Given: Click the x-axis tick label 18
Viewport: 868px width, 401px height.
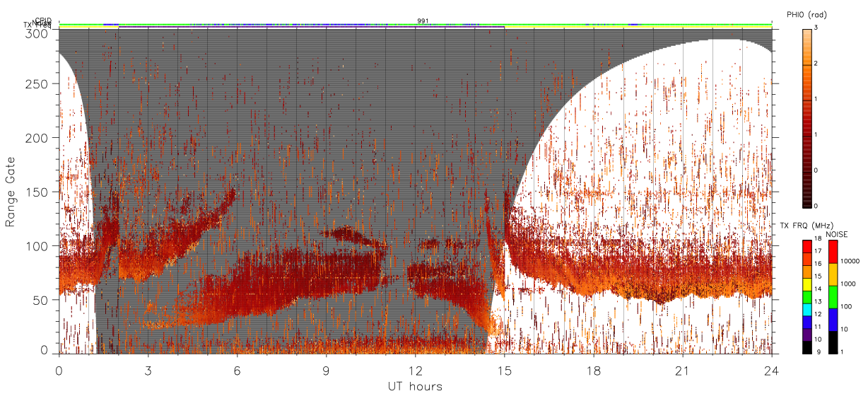Looking at the screenshot, I should [x=593, y=371].
